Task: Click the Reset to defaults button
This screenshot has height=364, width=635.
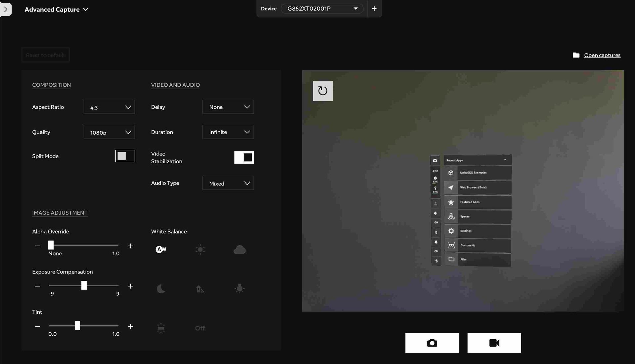Action: click(x=45, y=55)
